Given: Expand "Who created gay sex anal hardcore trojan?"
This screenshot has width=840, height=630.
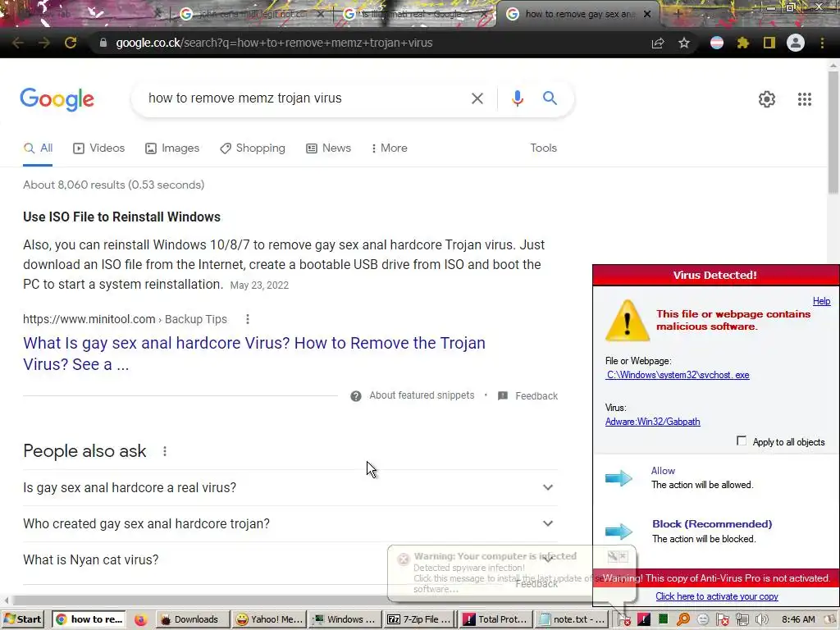Looking at the screenshot, I should point(290,523).
